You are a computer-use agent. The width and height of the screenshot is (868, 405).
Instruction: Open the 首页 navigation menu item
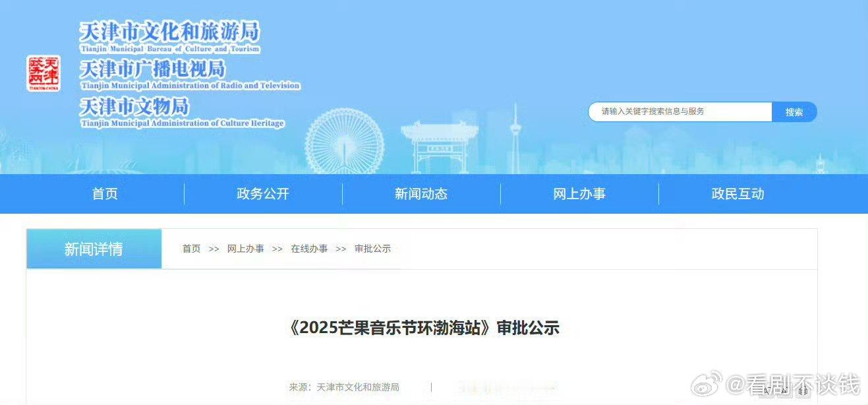(x=105, y=194)
